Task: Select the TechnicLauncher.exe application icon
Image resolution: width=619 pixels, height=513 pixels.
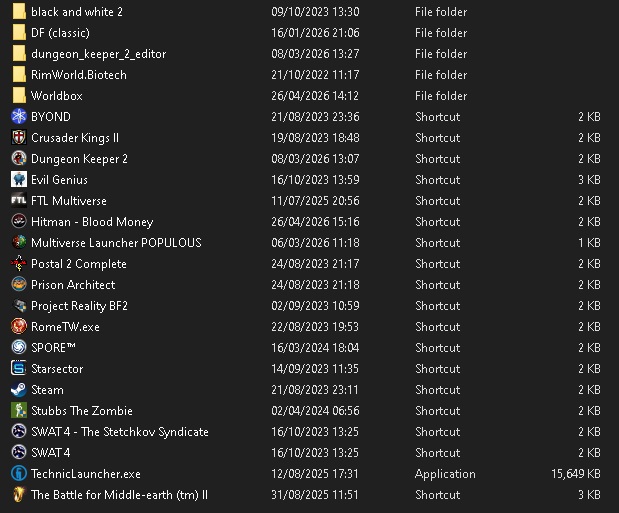Action: (19, 473)
